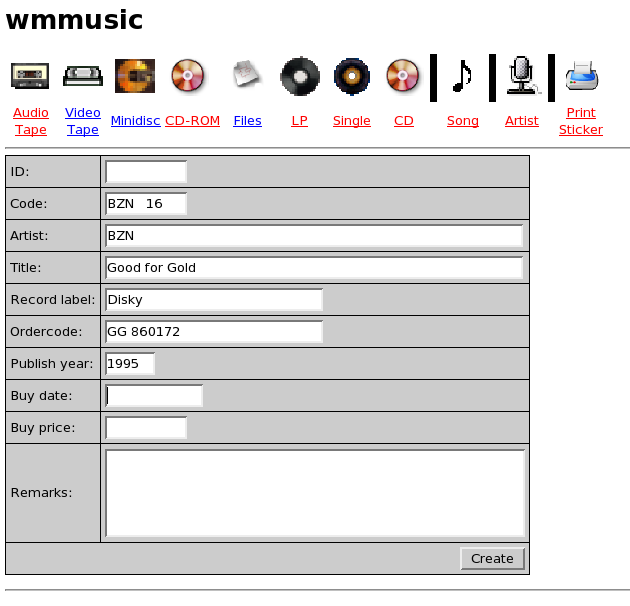Screen dimensions: 630x606
Task: Focus the ID input field
Action: click(146, 172)
